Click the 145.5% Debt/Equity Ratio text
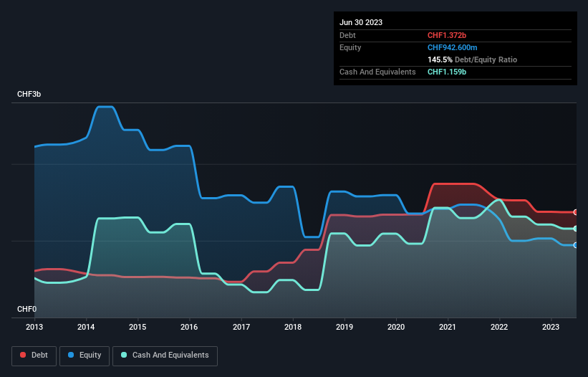Screen dimensions: 588x377 pyautogui.click(x=472, y=59)
